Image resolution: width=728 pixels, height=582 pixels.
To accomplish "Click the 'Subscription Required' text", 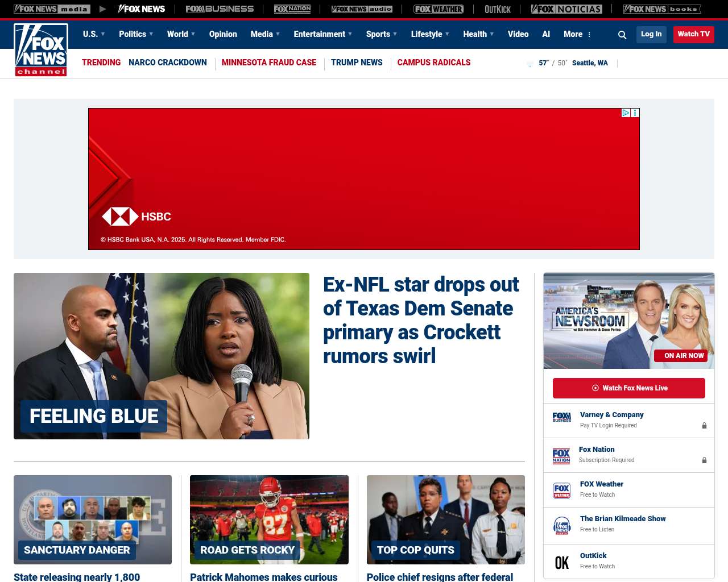I will coord(607,460).
